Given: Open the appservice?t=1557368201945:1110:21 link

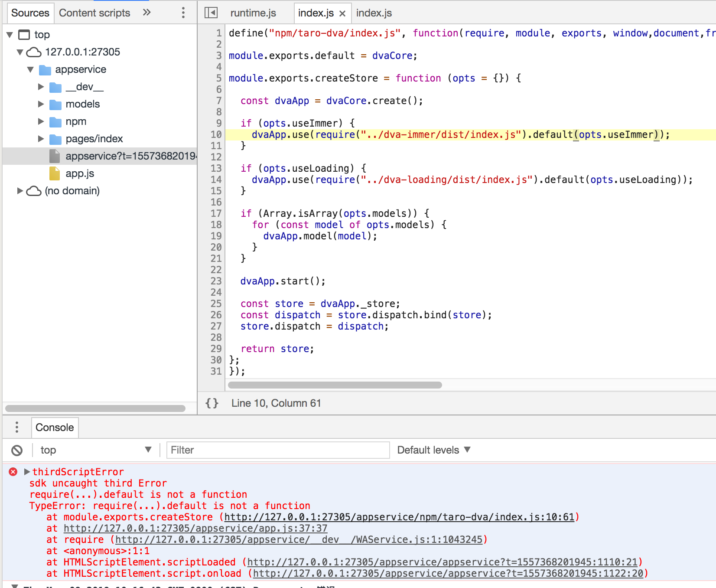Looking at the screenshot, I should pyautogui.click(x=443, y=562).
